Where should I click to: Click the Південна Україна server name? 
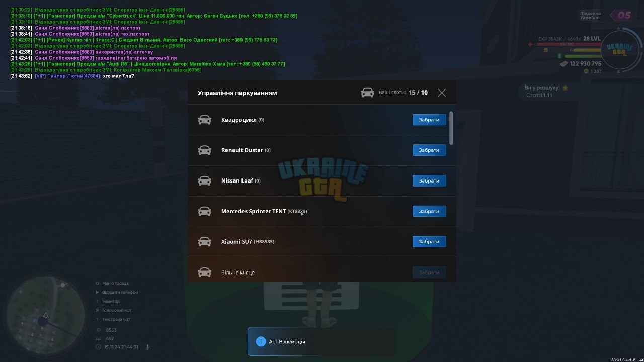[590, 16]
